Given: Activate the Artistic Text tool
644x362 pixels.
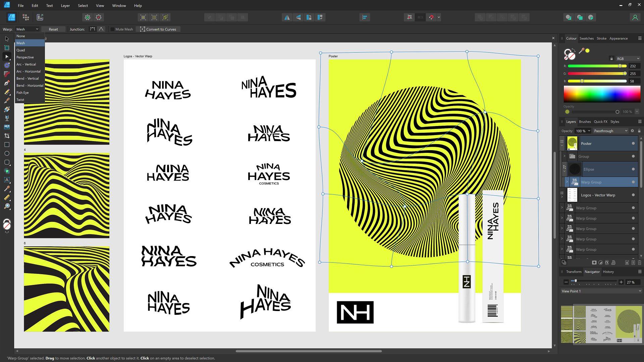Looking at the screenshot, I should coord(7,180).
